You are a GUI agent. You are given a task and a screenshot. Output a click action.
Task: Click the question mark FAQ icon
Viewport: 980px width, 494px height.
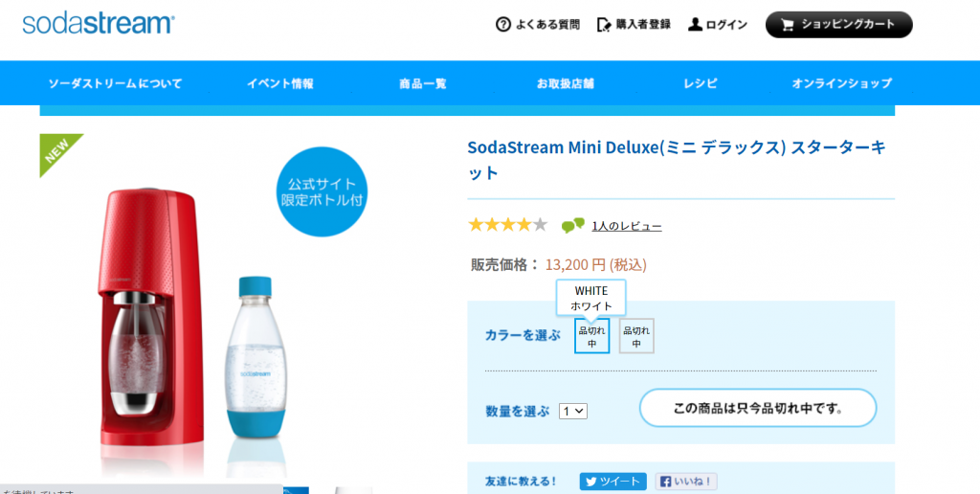pyautogui.click(x=503, y=24)
